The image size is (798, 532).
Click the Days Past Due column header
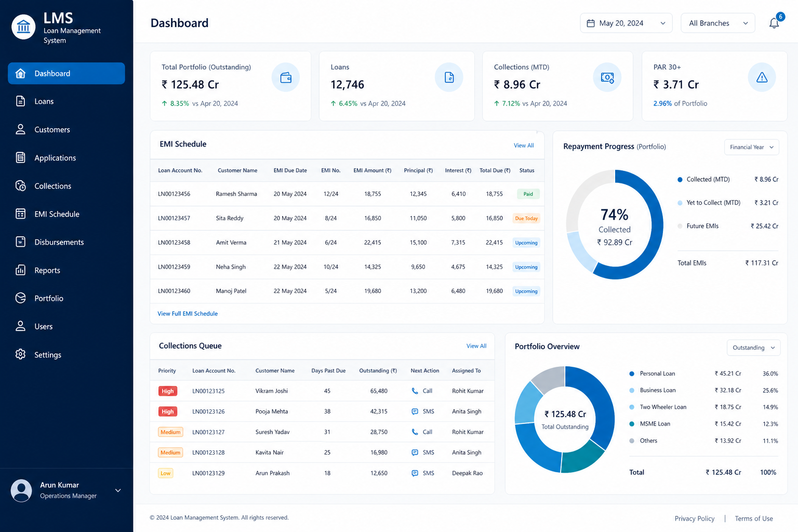tap(328, 371)
